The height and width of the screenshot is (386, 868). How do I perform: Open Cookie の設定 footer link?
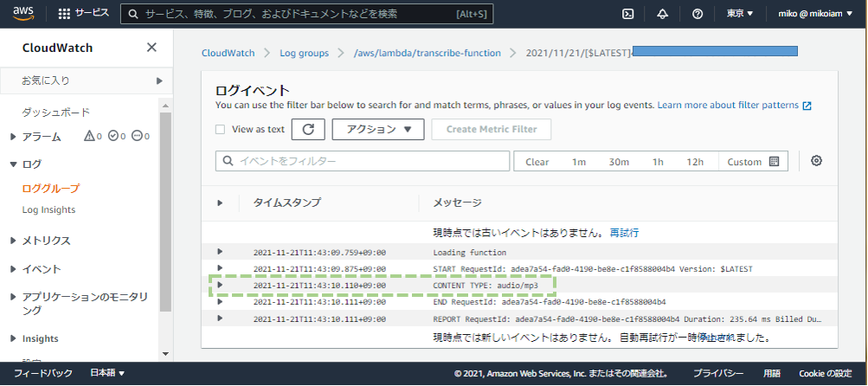tap(826, 373)
